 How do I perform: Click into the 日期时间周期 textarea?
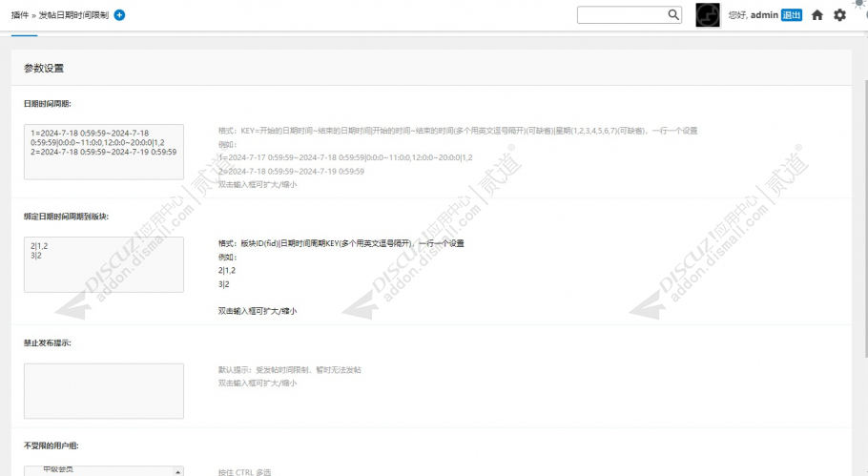point(104,152)
